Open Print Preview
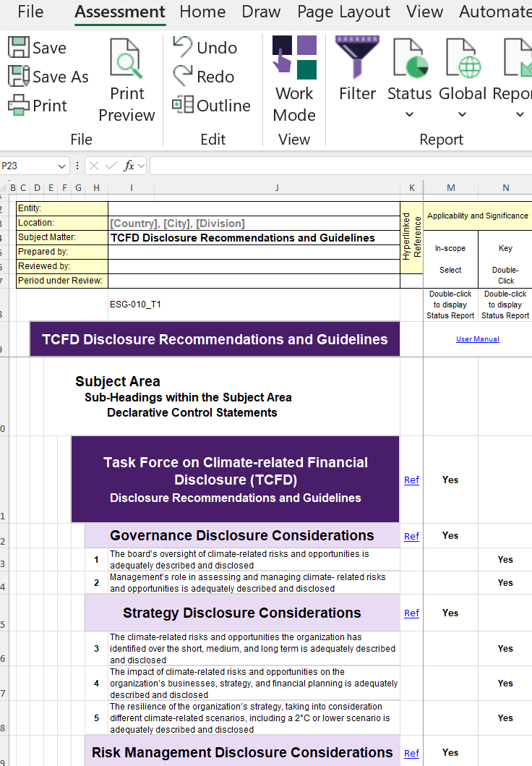Screen dimensions: 532x766 click(126, 81)
